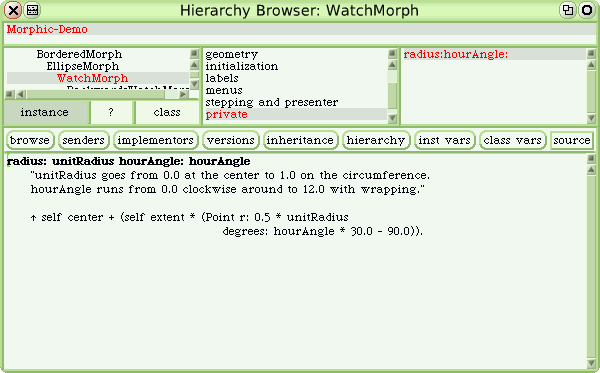Open the source view dropdown
This screenshot has height=373, width=600.
pyautogui.click(x=572, y=140)
